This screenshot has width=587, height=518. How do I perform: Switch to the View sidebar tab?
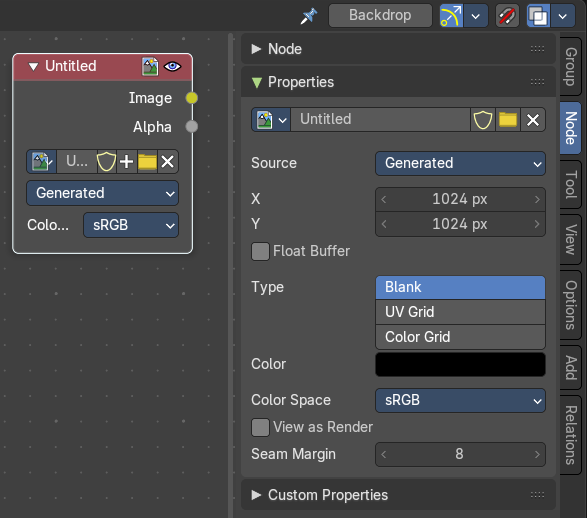tap(571, 240)
